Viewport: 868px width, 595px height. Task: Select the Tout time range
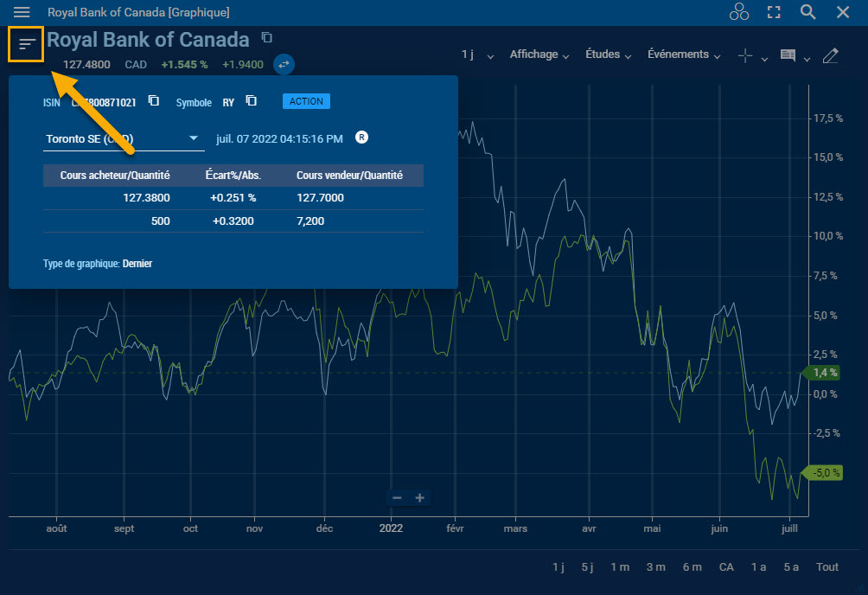[827, 567]
